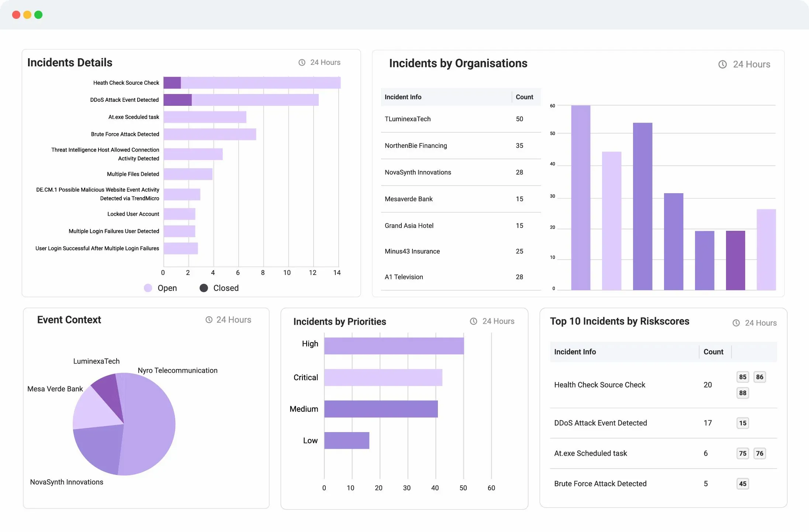Click the yellow macOS window button
This screenshot has width=809, height=532.
tap(27, 15)
